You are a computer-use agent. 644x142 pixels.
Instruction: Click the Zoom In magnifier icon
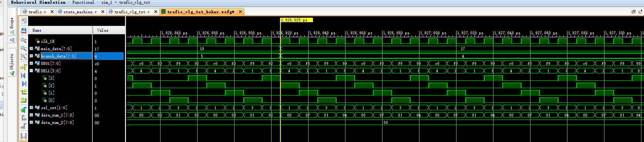coord(24,40)
